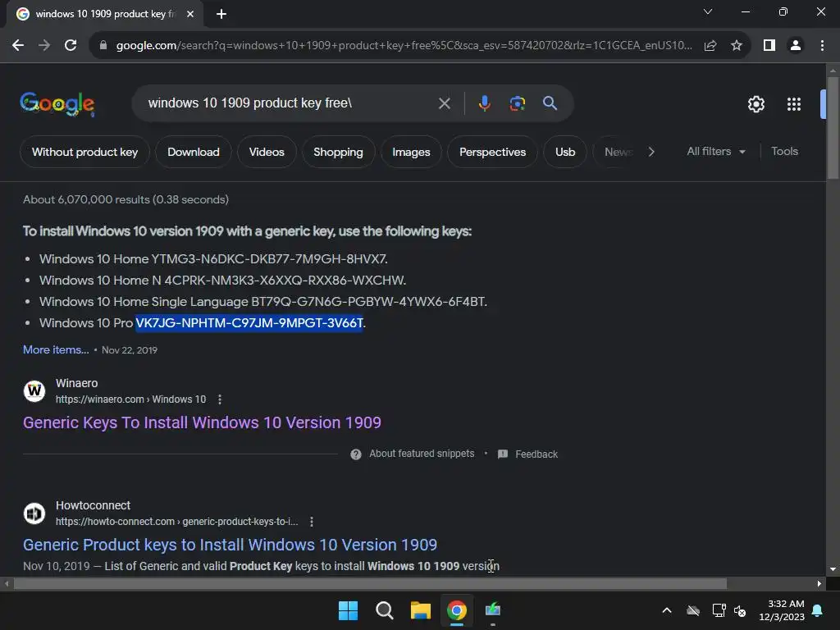
Task: Click scroll-right arrow on horizontal scrollbar
Action: point(819,583)
